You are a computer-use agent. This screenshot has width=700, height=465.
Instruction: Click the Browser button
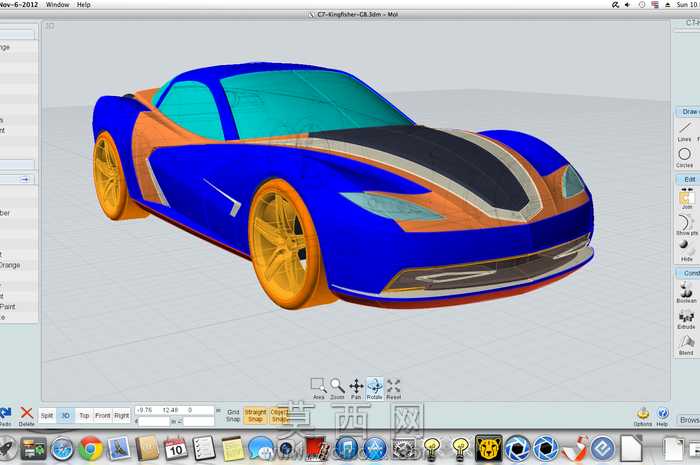point(689,420)
